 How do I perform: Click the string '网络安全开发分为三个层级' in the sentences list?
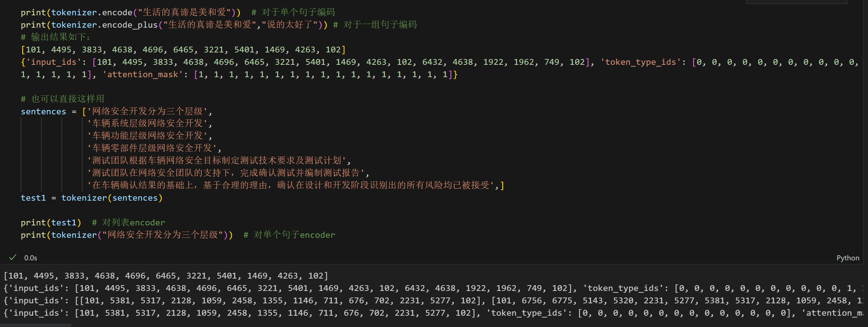point(147,111)
